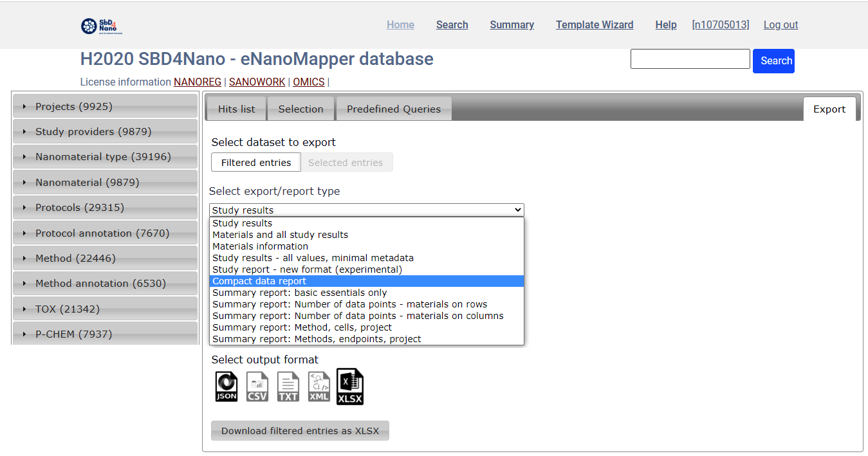Click inside the search input field
The width and height of the screenshot is (868, 456).
click(690, 58)
